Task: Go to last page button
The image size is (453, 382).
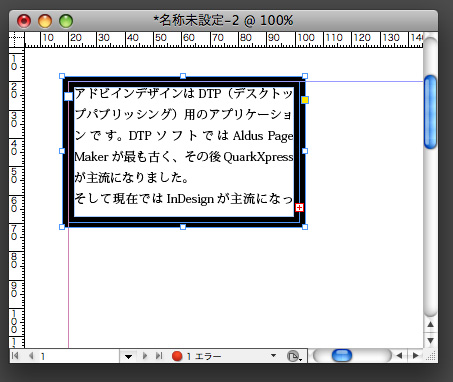Action: tap(159, 356)
